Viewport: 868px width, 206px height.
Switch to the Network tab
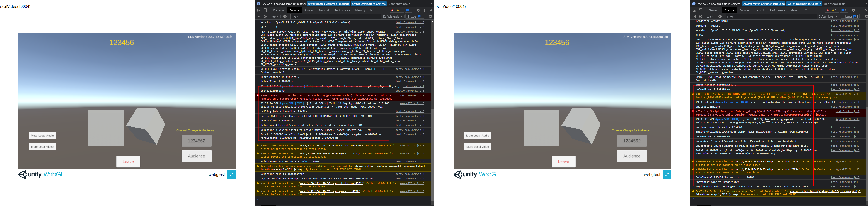pos(324,10)
